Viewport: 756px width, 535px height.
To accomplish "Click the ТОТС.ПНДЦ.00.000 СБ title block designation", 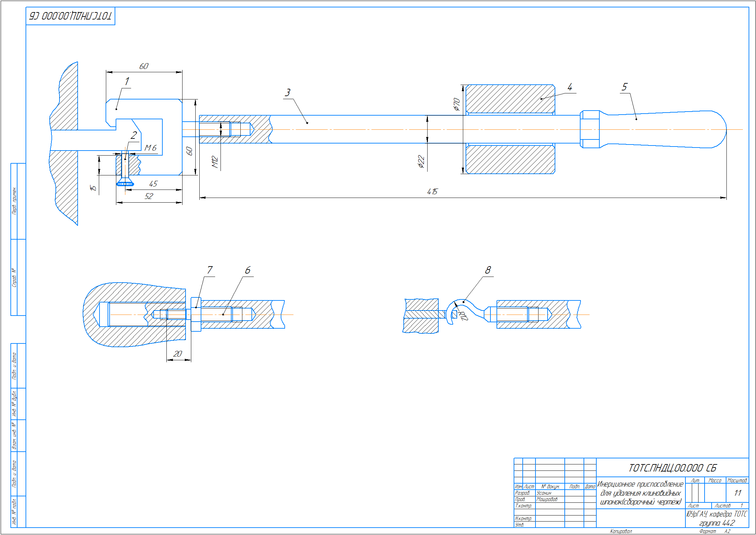I will pyautogui.click(x=672, y=468).
